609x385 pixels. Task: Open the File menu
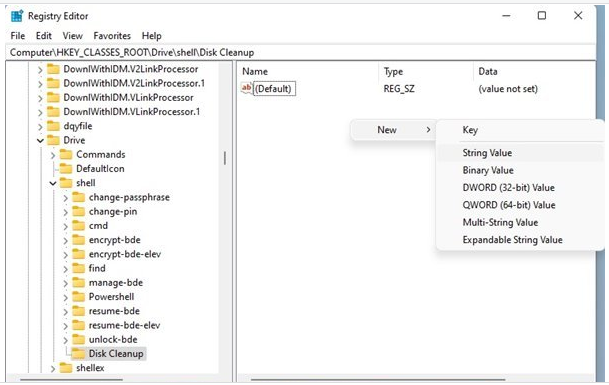click(x=18, y=36)
